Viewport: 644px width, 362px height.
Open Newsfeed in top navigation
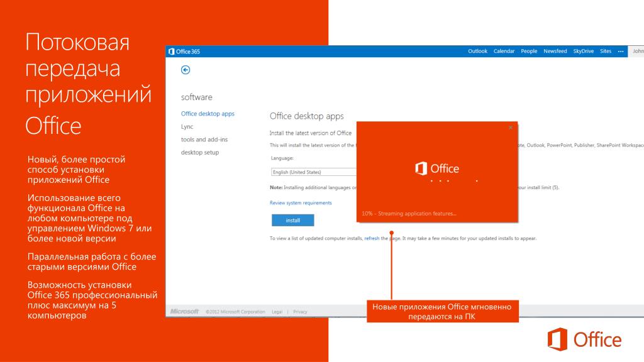[x=555, y=52]
